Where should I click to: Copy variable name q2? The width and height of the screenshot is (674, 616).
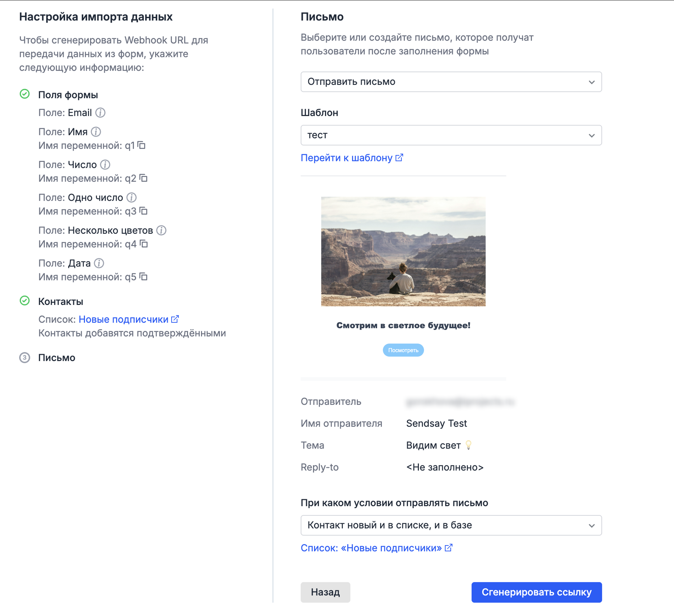[143, 178]
